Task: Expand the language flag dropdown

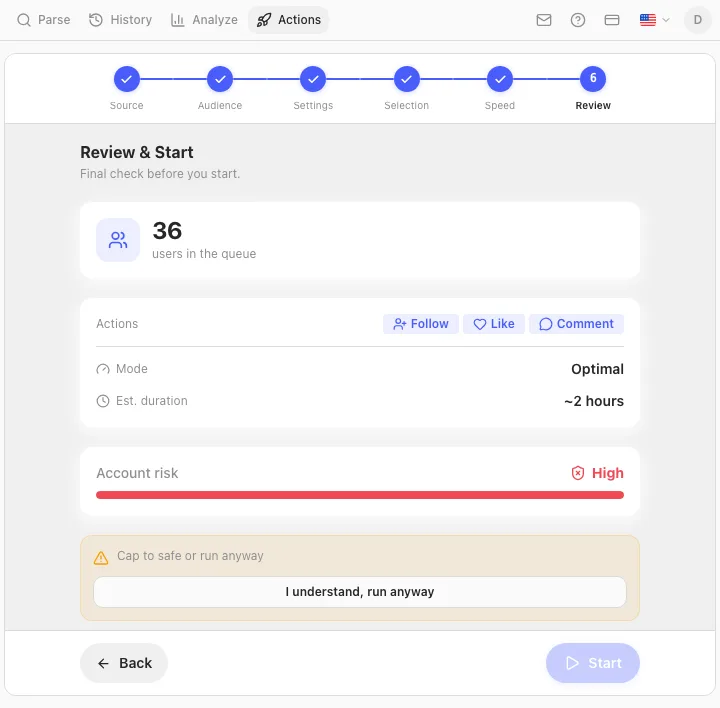Action: (654, 20)
